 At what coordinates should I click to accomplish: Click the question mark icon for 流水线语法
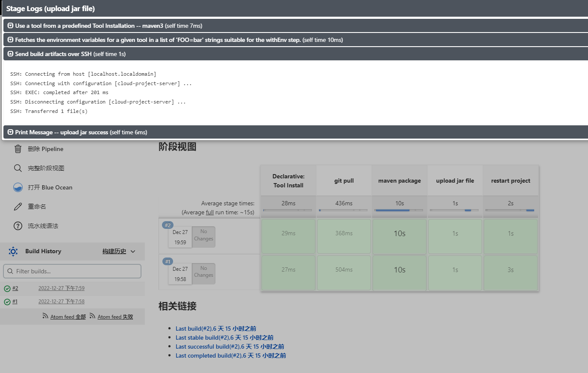click(x=18, y=226)
